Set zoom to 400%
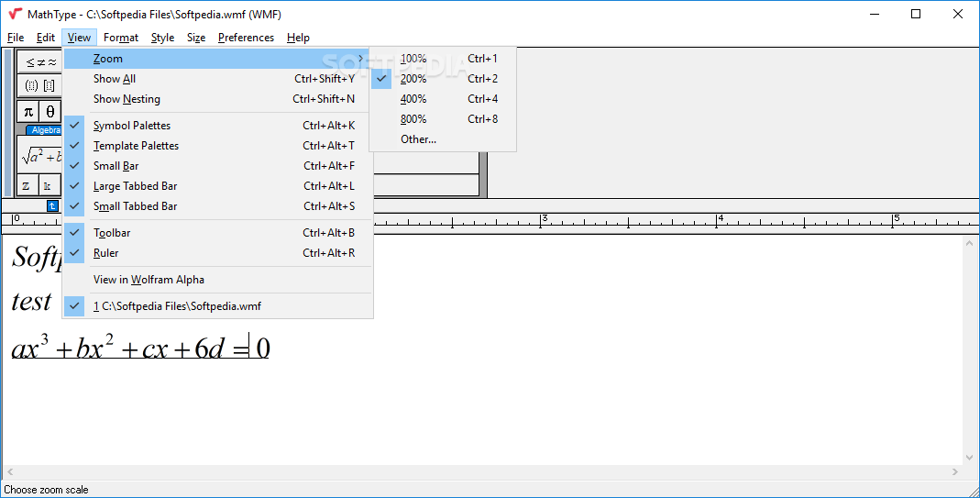The height and width of the screenshot is (498, 980). 443,99
